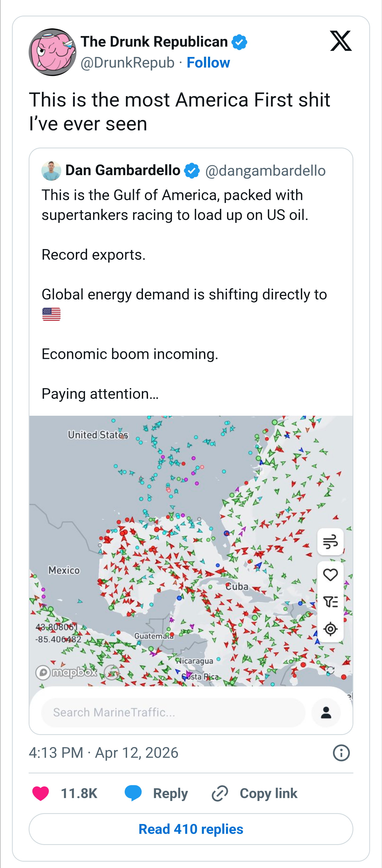The width and height of the screenshot is (382, 868).
Task: Click the blue verified badge beside The Drunk Republican
Action: pyautogui.click(x=239, y=42)
